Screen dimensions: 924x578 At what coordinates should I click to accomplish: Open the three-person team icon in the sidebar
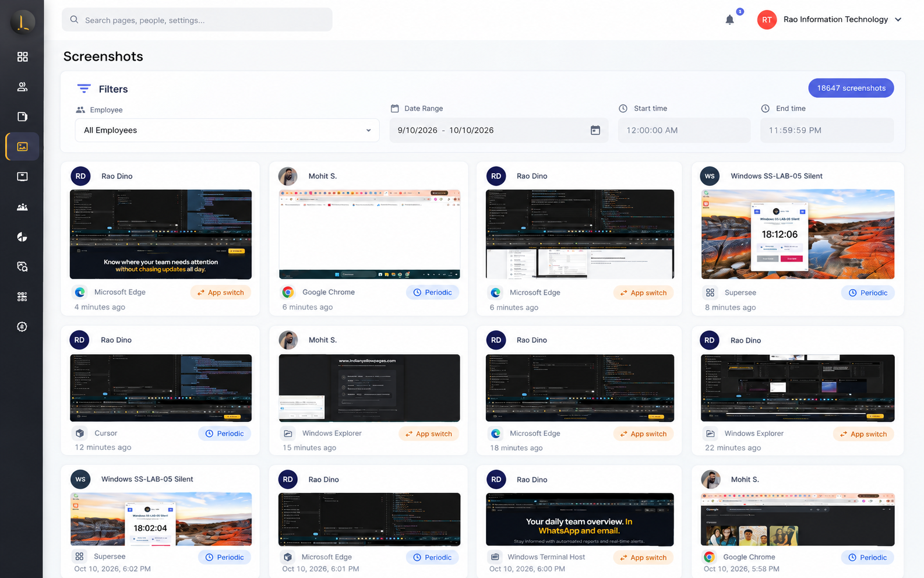point(22,207)
